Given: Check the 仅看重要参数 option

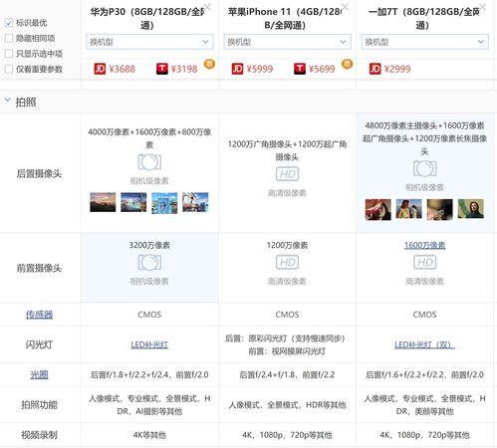Looking at the screenshot, I should 9,69.
